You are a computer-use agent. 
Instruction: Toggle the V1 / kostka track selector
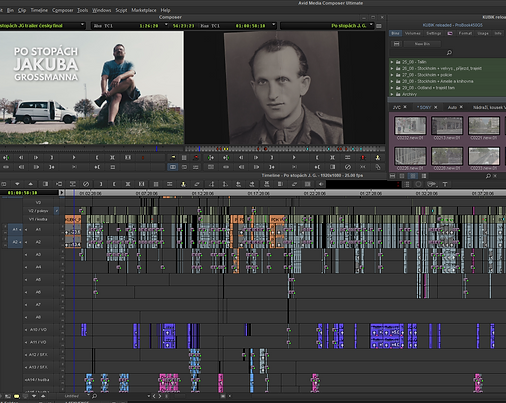pyautogui.click(x=38, y=219)
